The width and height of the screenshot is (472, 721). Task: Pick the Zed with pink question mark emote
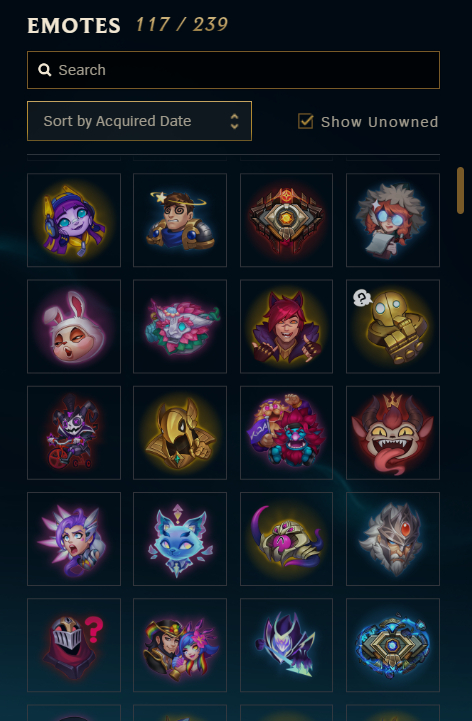[x=74, y=645]
